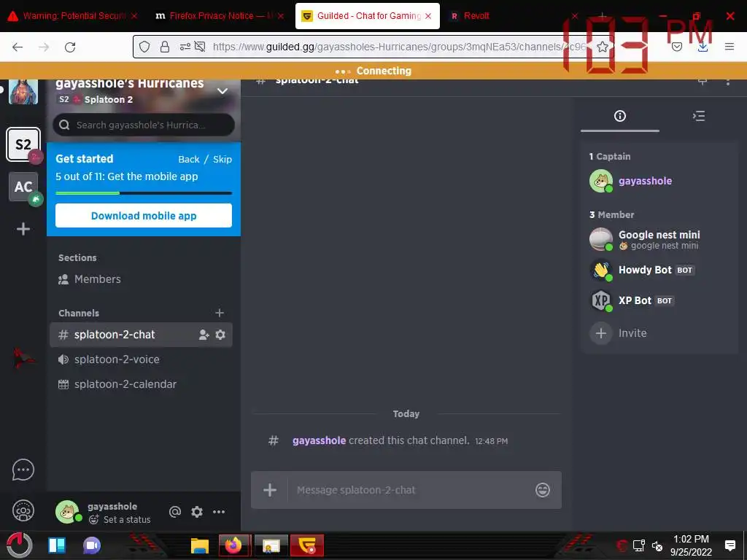Switch to Firefox Privacy Notice tab
747x560 pixels.
point(218,16)
